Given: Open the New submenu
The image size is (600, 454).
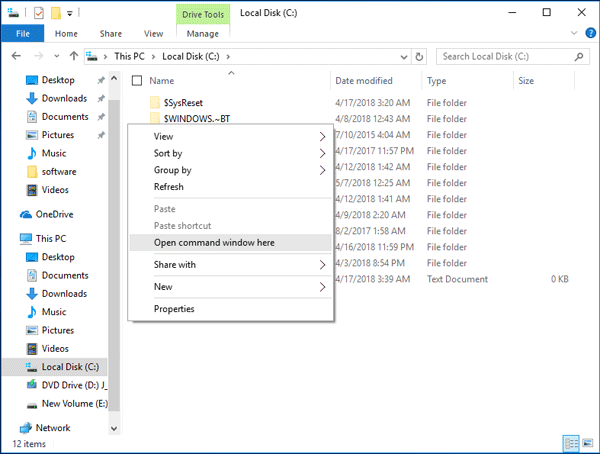Looking at the screenshot, I should (231, 287).
